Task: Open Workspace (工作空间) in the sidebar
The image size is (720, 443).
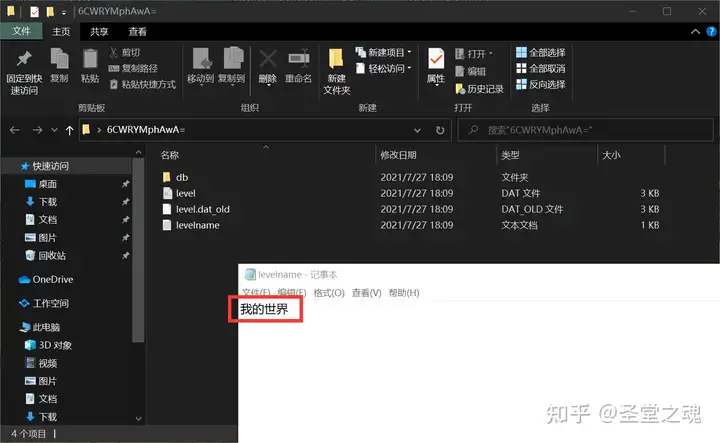Action: [x=51, y=303]
